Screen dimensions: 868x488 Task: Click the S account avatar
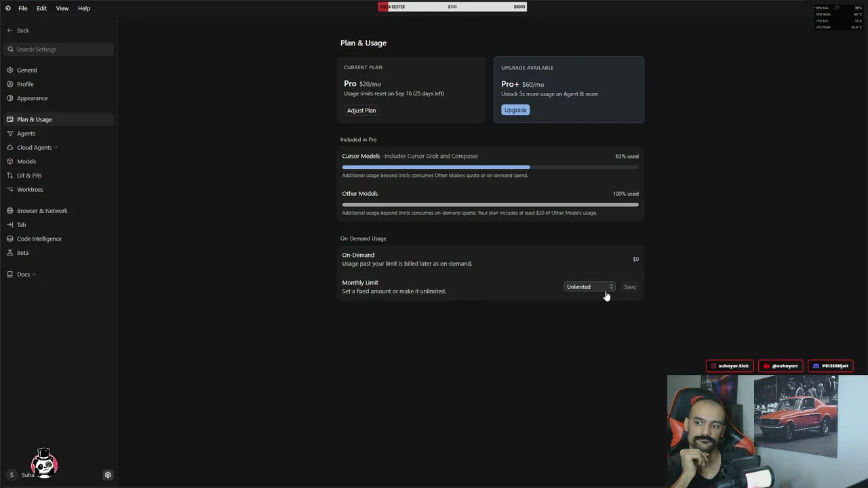(x=12, y=475)
